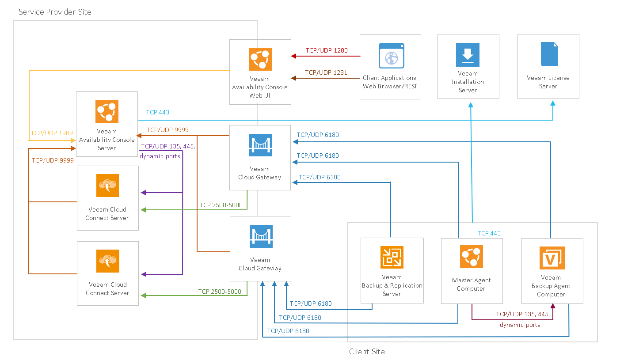The height and width of the screenshot is (364, 624).
Task: Click the Backup & Replication Server orange icon
Action: click(x=392, y=257)
